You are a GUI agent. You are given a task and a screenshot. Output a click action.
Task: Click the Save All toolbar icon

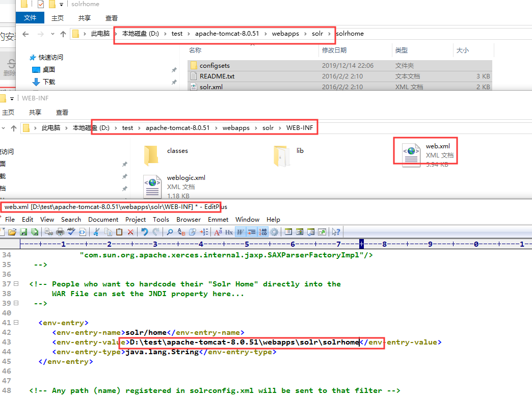(35, 232)
